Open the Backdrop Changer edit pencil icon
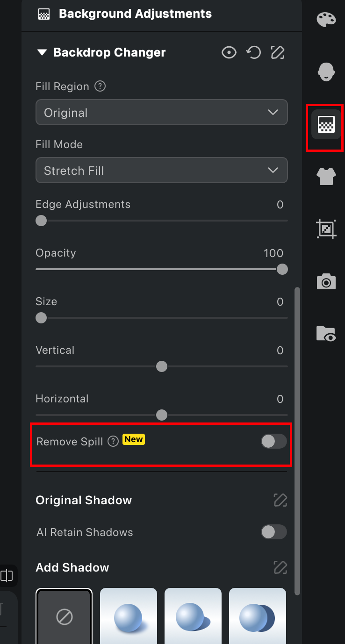 click(x=278, y=52)
